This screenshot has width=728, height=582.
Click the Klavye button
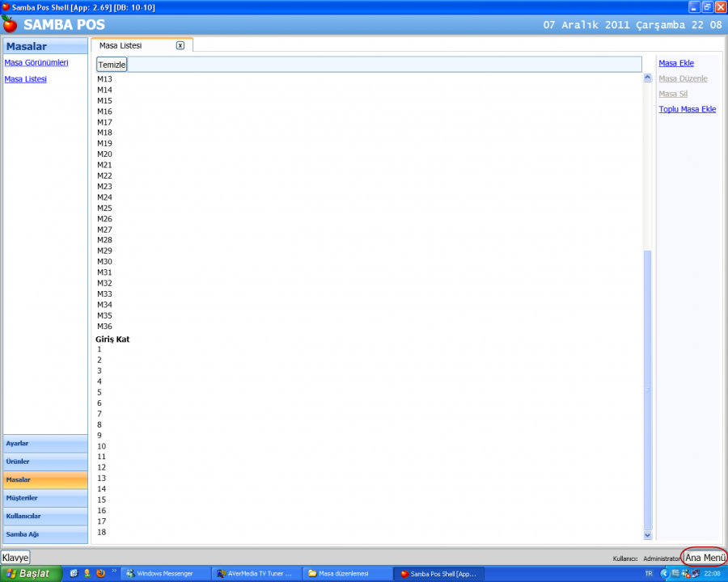(15, 558)
